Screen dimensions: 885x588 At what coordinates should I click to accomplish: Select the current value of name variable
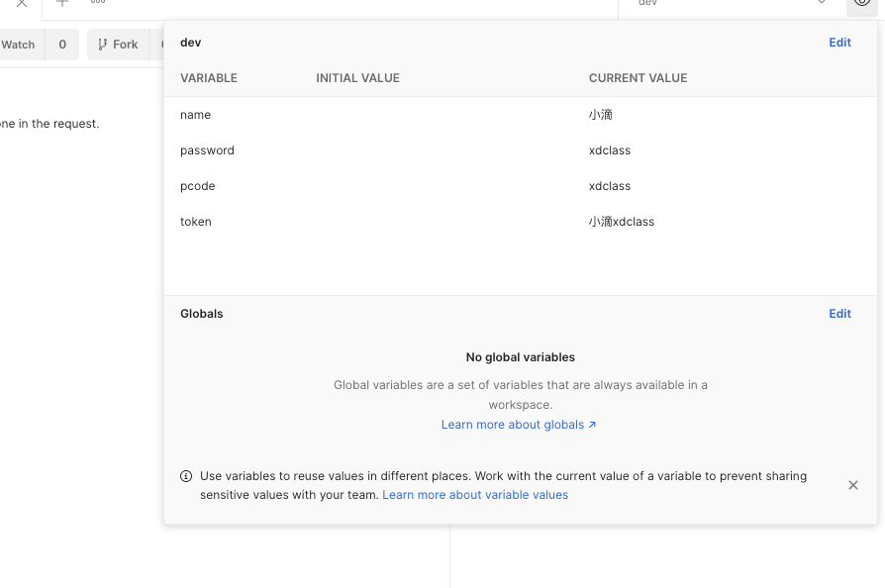tap(601, 115)
